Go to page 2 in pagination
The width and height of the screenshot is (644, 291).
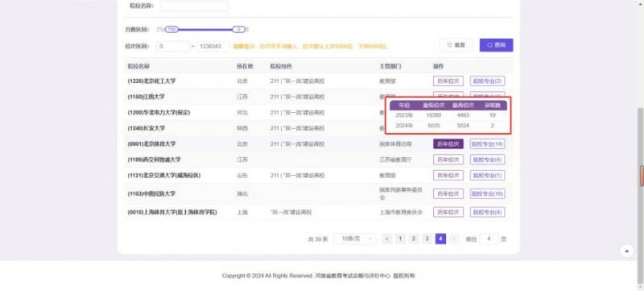(414, 239)
